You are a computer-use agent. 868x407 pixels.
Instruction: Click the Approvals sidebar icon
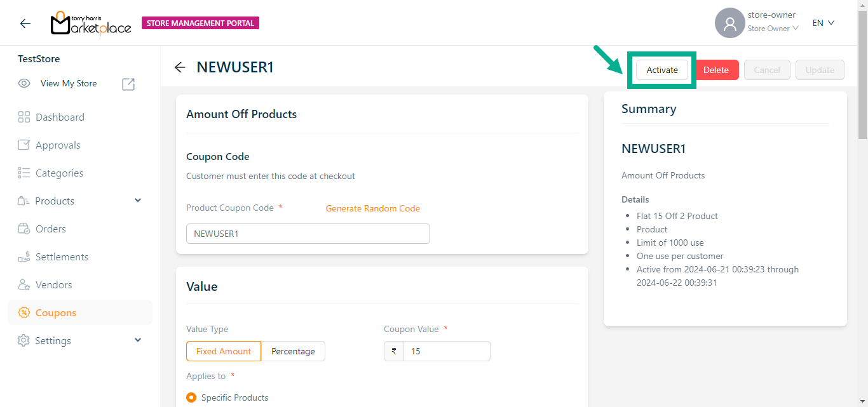pos(24,145)
